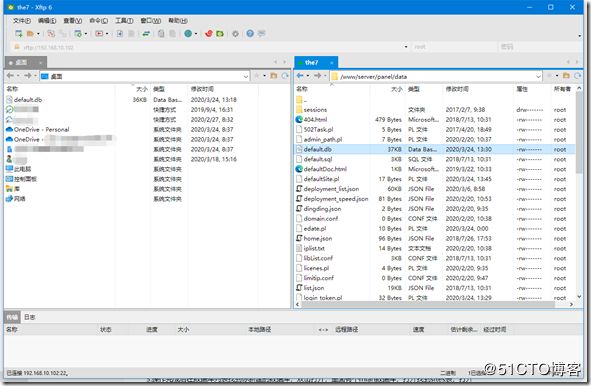The height and width of the screenshot is (386, 591).
Task: Click the green synchronize arrows toolbar icon
Action: click(146, 34)
